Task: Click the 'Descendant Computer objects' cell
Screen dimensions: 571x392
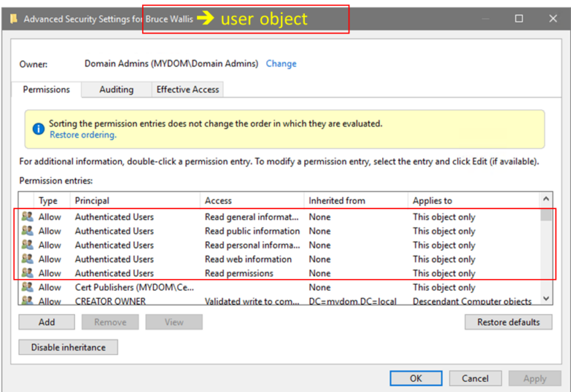Action: pyautogui.click(x=472, y=301)
